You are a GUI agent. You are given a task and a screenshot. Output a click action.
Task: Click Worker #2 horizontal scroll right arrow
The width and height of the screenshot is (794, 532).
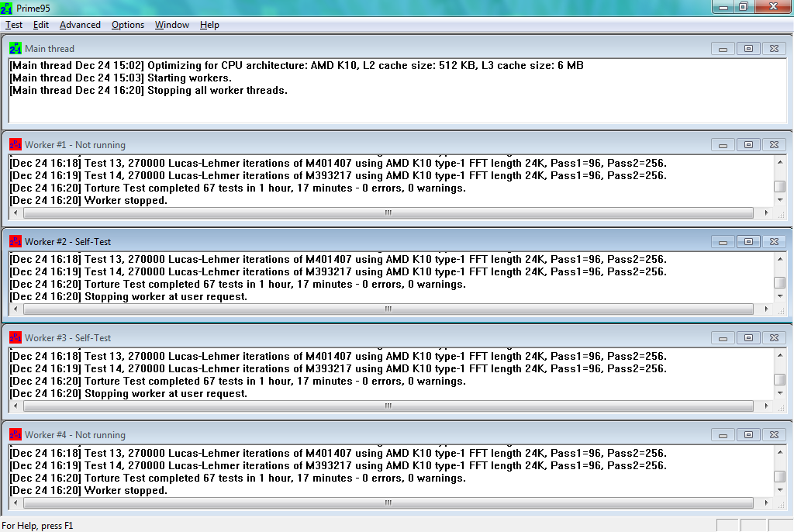pyautogui.click(x=766, y=309)
